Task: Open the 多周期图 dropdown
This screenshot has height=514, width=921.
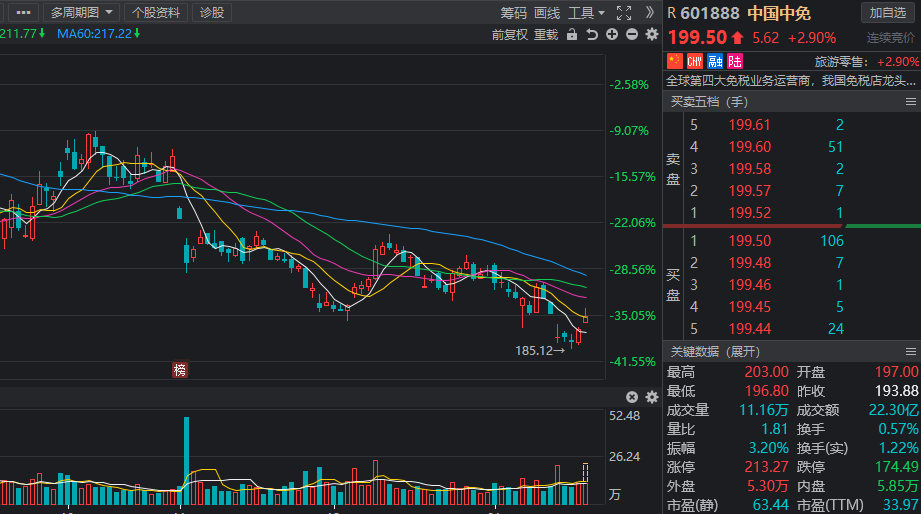Action: tap(83, 13)
